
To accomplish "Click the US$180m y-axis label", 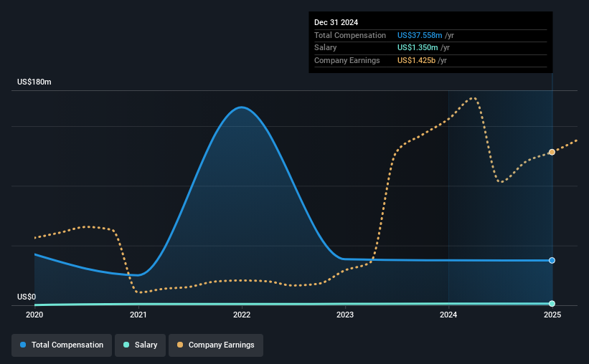I will pos(34,82).
